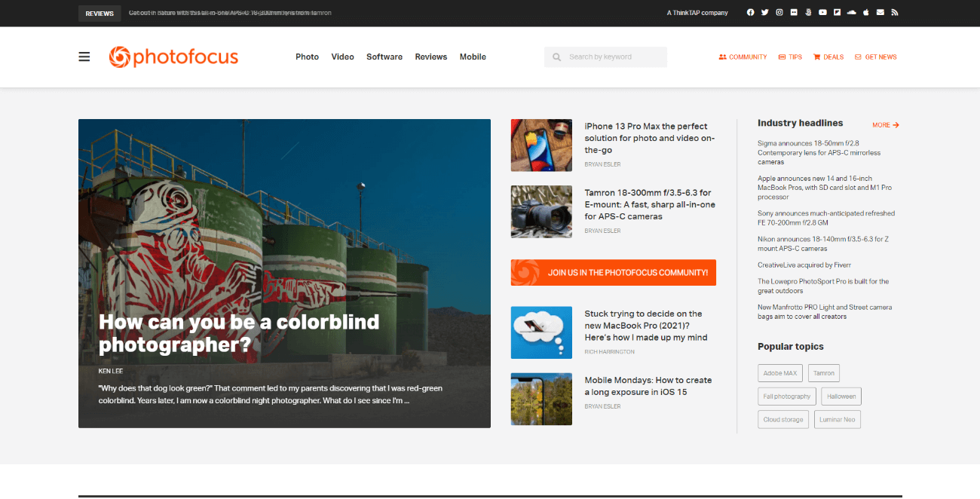This screenshot has height=499, width=980.
Task: Open the hamburger menu icon
Action: [x=84, y=57]
